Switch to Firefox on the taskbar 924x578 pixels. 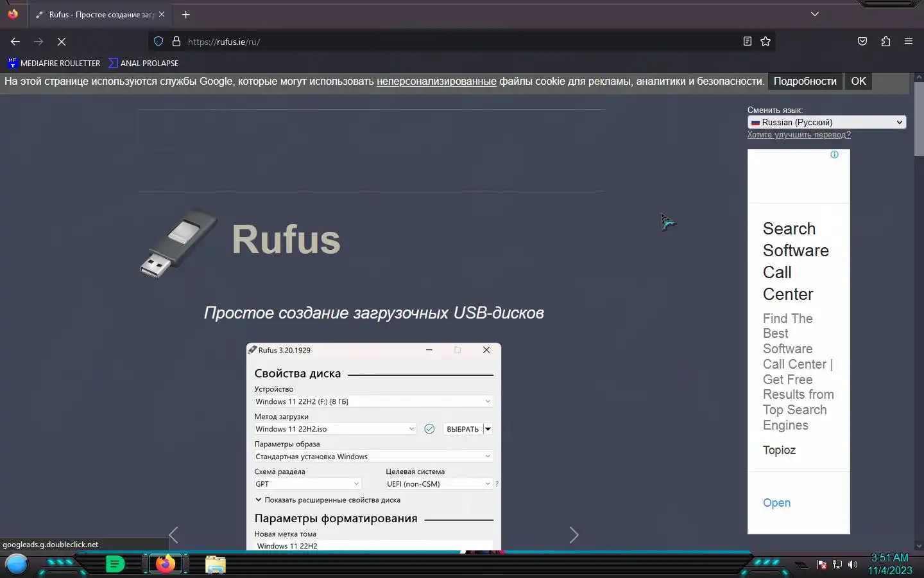click(x=166, y=564)
